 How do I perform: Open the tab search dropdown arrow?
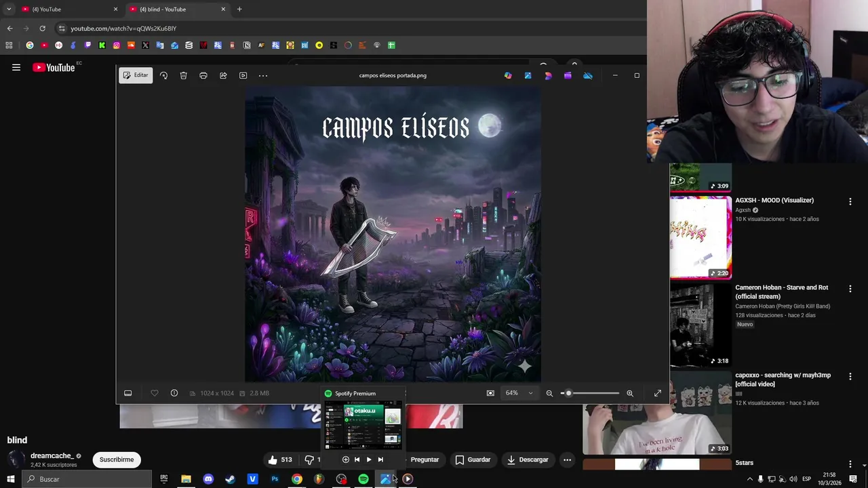pyautogui.click(x=9, y=9)
